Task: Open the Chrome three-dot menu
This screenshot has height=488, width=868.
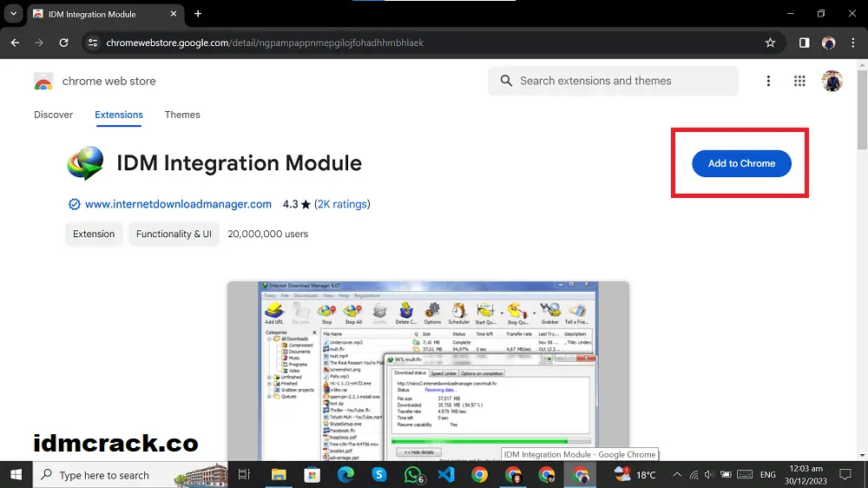Action: (x=852, y=43)
